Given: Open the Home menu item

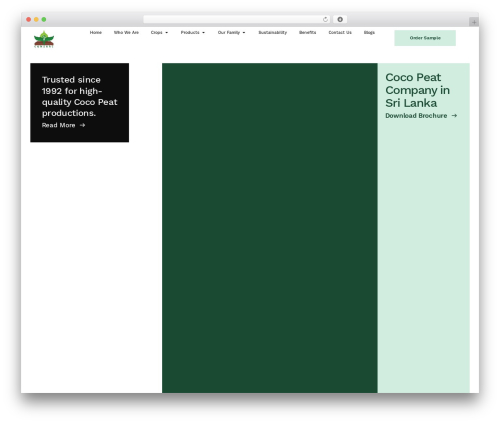Looking at the screenshot, I should (x=96, y=32).
